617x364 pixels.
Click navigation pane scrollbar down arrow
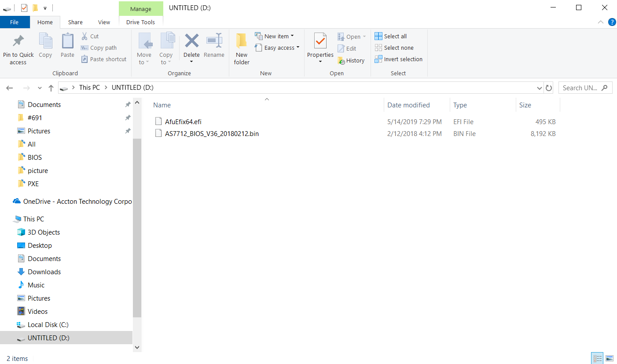[137, 347]
